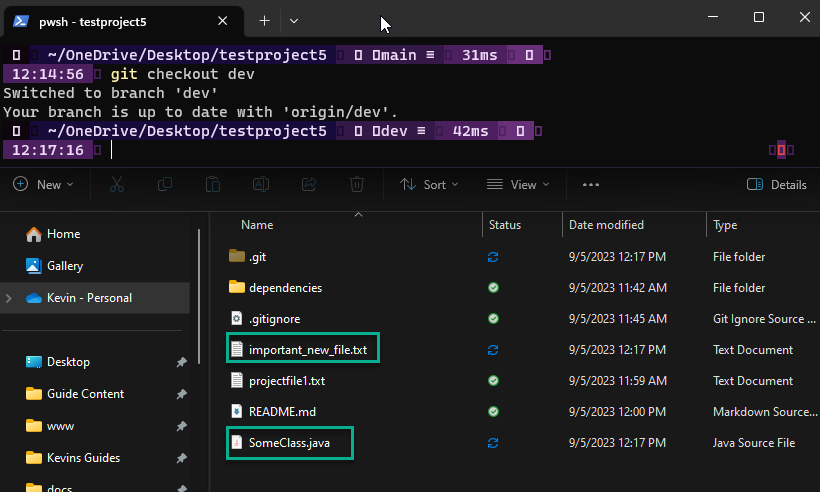Click the sync pending icon for SomeClass.java
820x492 pixels.
(x=493, y=443)
